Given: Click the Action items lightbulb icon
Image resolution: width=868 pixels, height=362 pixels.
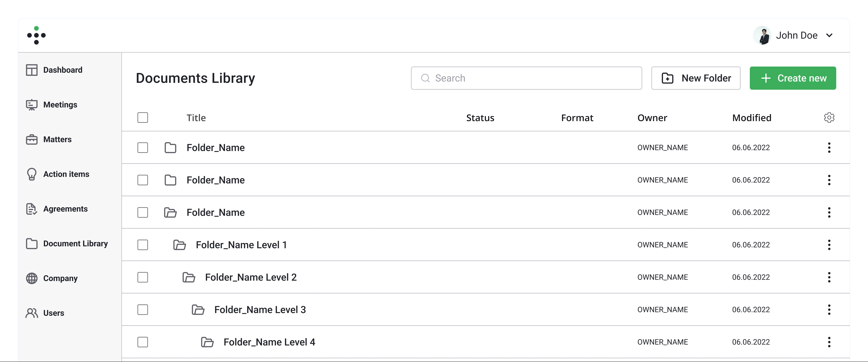Looking at the screenshot, I should click(32, 174).
